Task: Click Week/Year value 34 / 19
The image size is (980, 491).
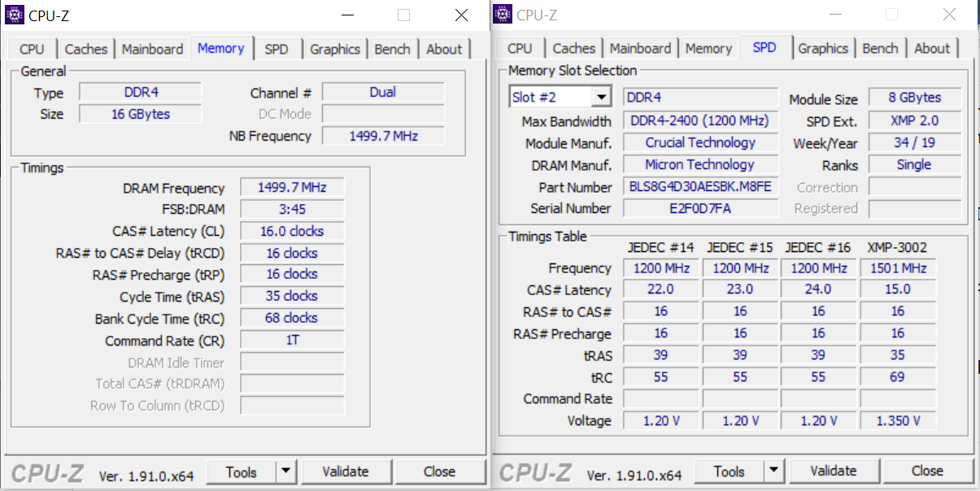Action: point(914,142)
